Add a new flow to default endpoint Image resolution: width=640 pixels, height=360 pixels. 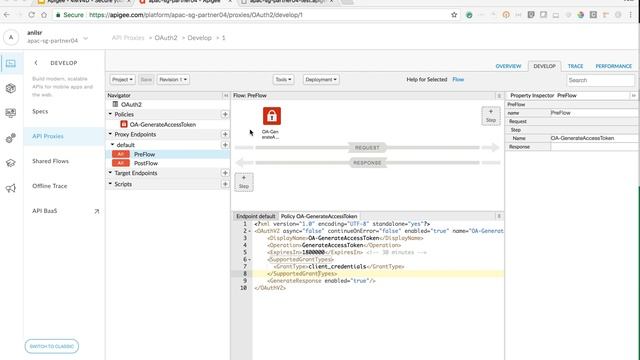225,145
